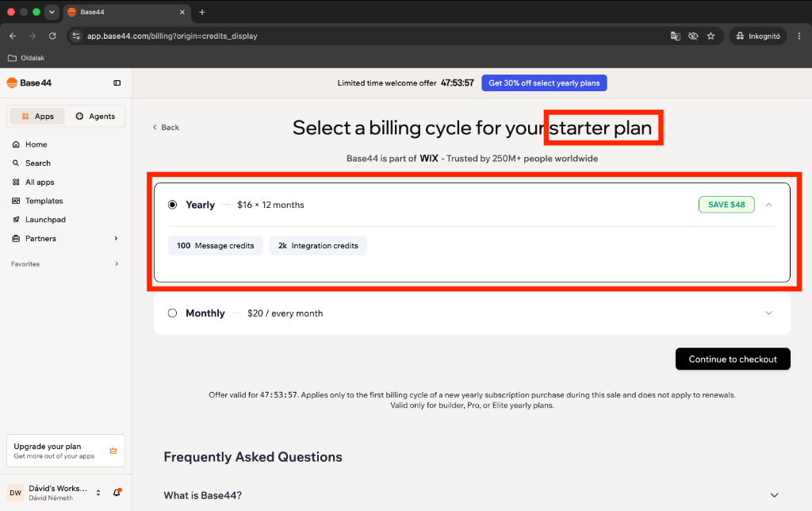Open workspace switcher arrows
The height and width of the screenshot is (511, 812).
[x=98, y=493]
